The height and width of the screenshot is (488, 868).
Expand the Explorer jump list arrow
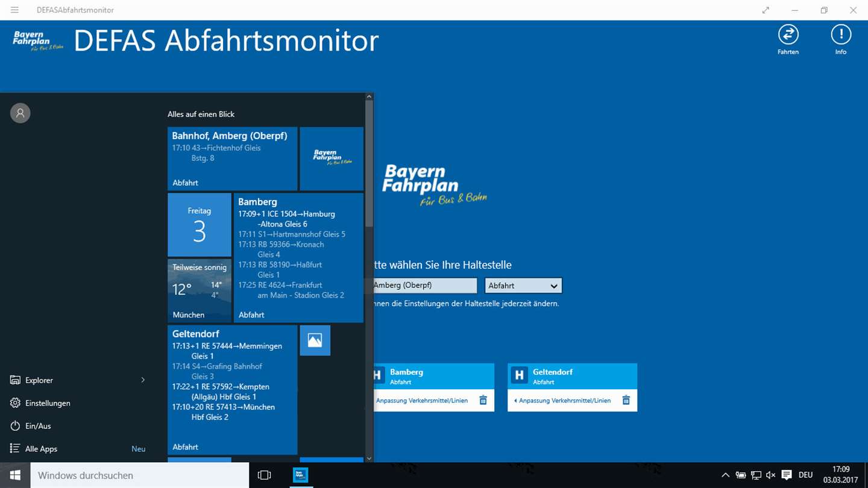coord(143,380)
